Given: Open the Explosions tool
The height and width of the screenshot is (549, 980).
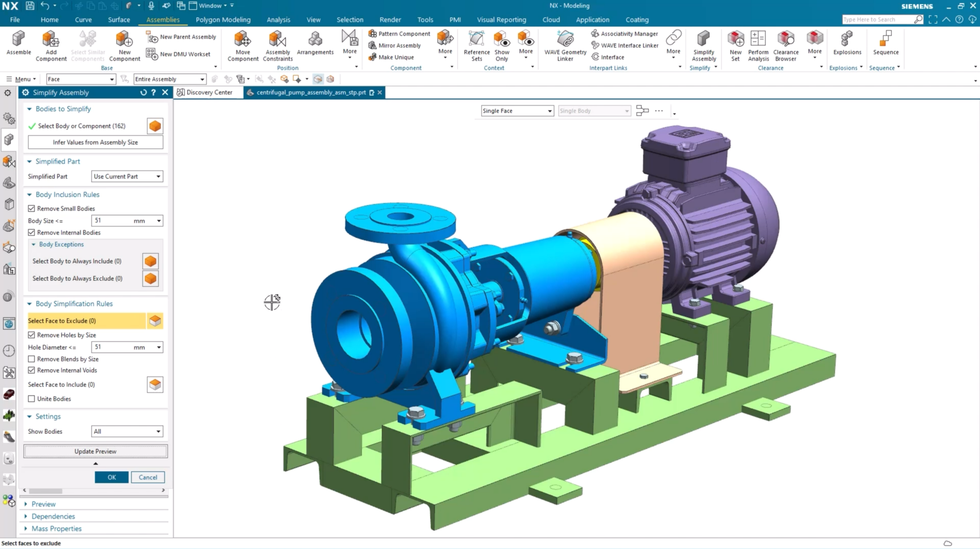Looking at the screenshot, I should (x=846, y=42).
